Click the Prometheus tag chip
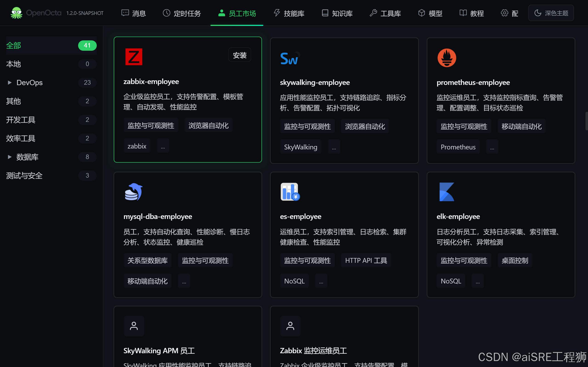 (x=458, y=147)
